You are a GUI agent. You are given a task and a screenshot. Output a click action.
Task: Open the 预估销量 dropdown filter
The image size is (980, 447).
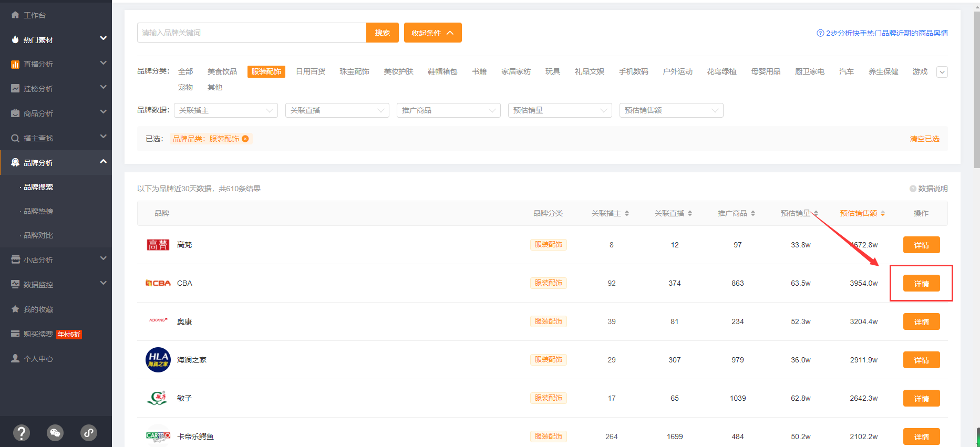click(x=560, y=110)
